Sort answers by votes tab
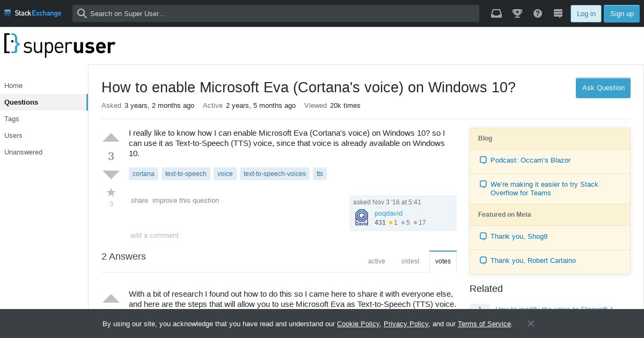The width and height of the screenshot is (644, 338). coord(443,261)
